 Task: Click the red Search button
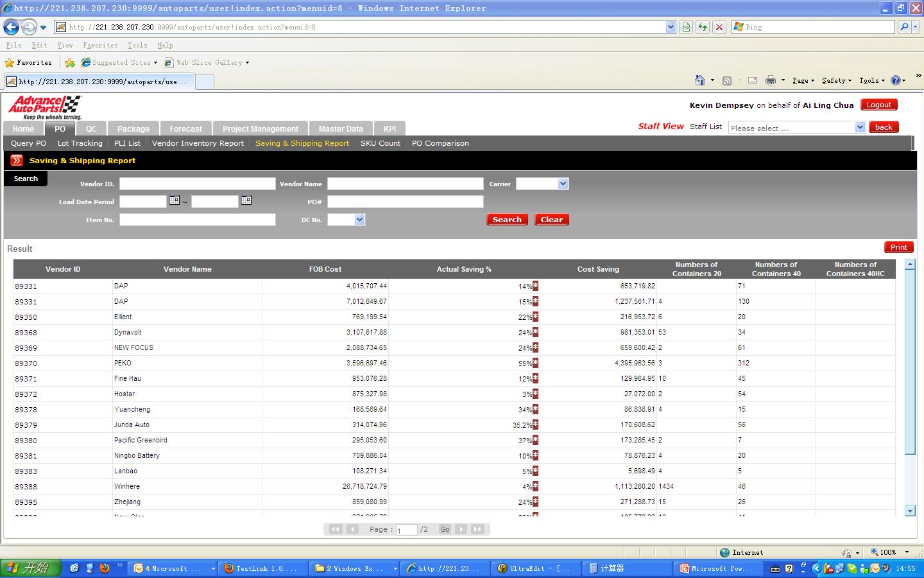pyautogui.click(x=507, y=220)
